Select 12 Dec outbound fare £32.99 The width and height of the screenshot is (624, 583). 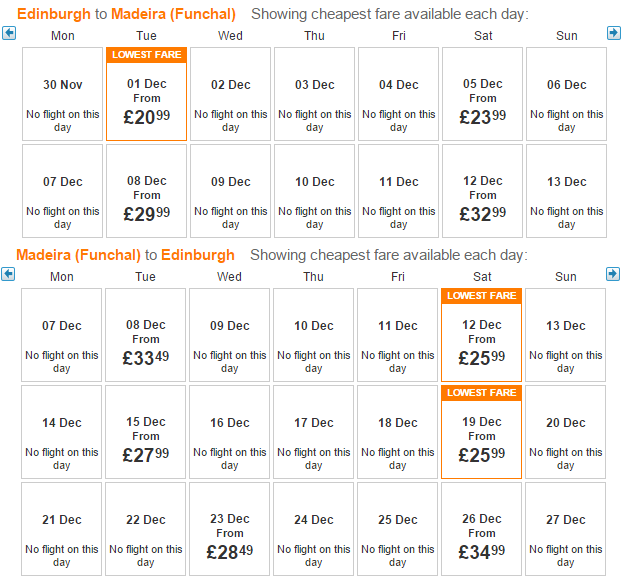click(x=482, y=191)
